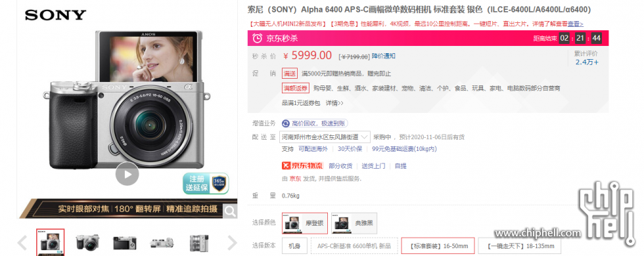
Task: Open the 查看 link in promo banner
Action: tap(576, 24)
